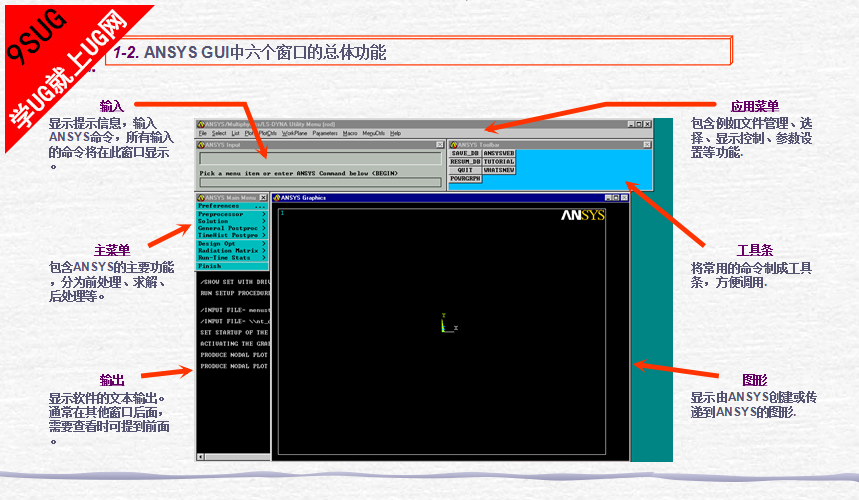Click the '工具条' heading label

point(754,250)
